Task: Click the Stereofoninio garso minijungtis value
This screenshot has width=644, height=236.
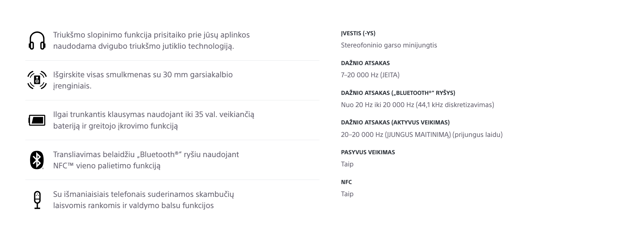Action: 389,45
